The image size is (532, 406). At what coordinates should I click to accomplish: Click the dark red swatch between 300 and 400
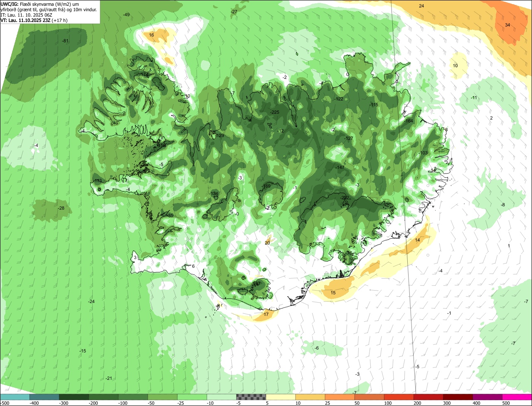(458, 397)
